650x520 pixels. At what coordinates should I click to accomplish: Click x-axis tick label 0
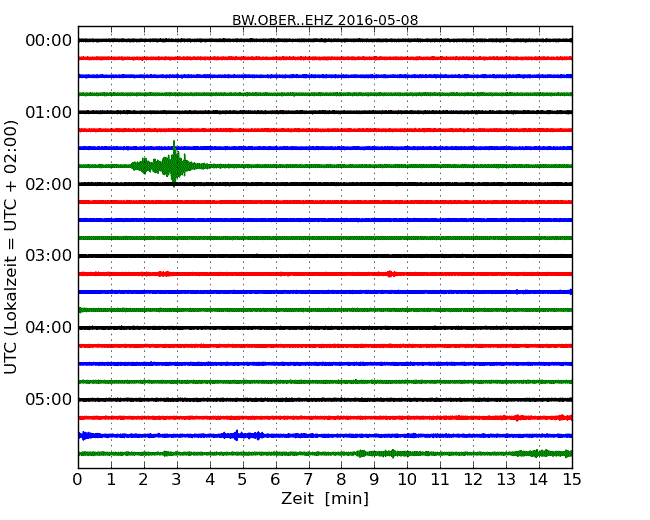[78, 480]
